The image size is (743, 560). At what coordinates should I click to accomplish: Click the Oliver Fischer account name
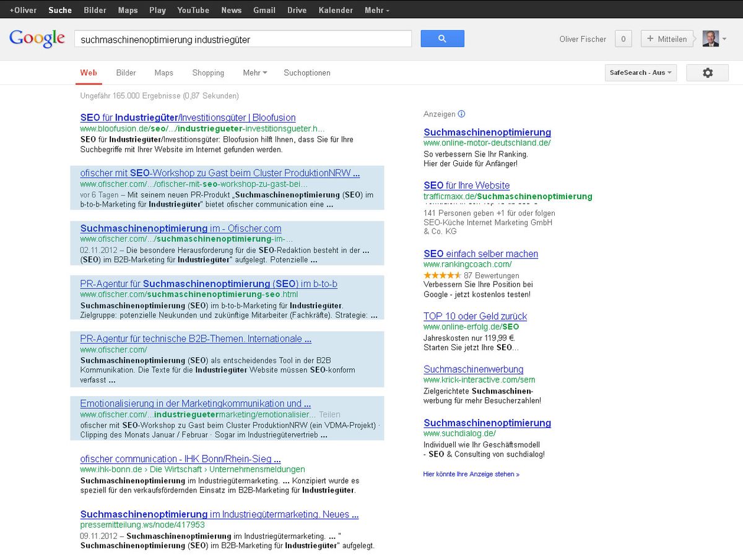pos(583,39)
